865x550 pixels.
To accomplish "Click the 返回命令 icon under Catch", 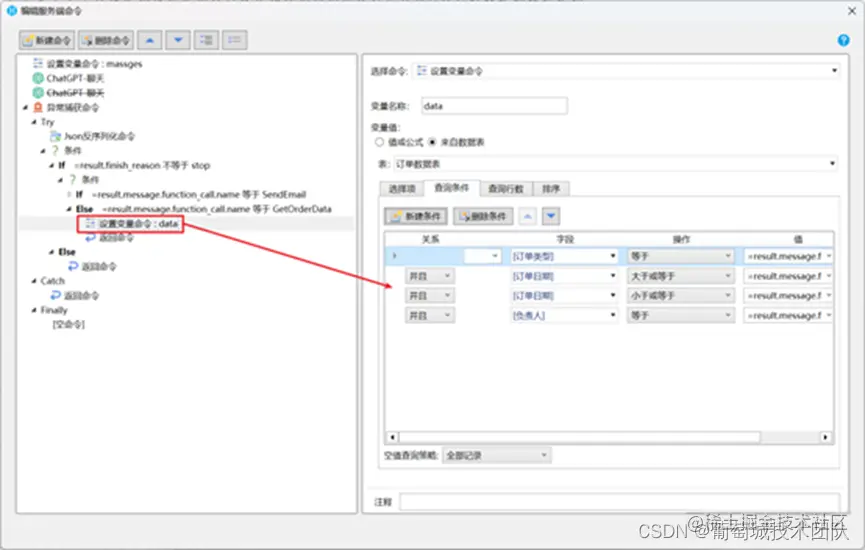I will pyautogui.click(x=55, y=296).
